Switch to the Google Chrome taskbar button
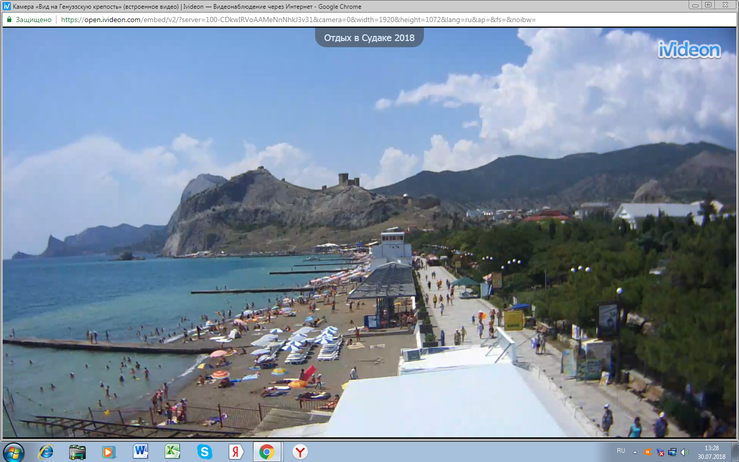739x462 pixels. (x=267, y=451)
